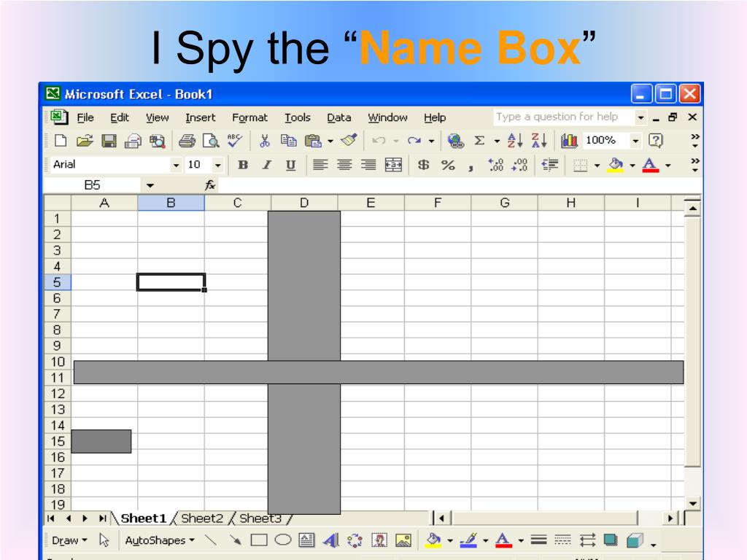The height and width of the screenshot is (560, 747).
Task: Expand the Name Box dropdown arrow
Action: point(150,185)
